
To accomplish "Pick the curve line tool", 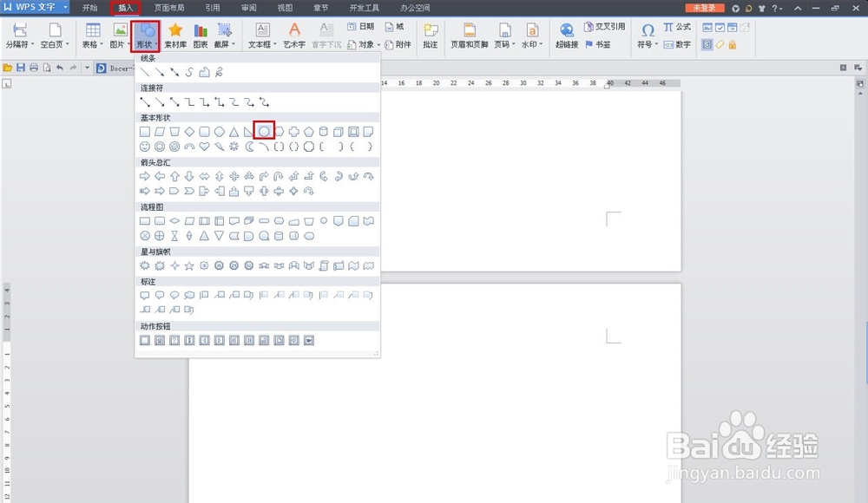I will pyautogui.click(x=189, y=73).
